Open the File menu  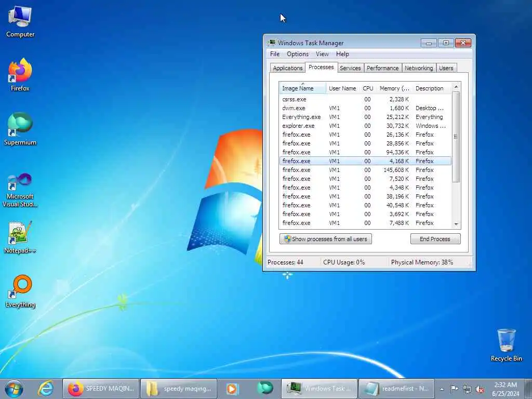(275, 54)
